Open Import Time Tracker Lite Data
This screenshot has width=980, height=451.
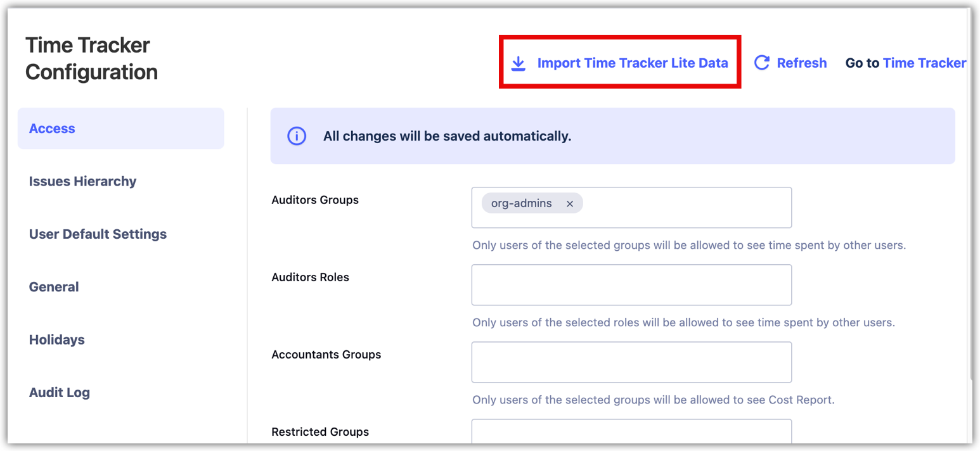pyautogui.click(x=632, y=63)
